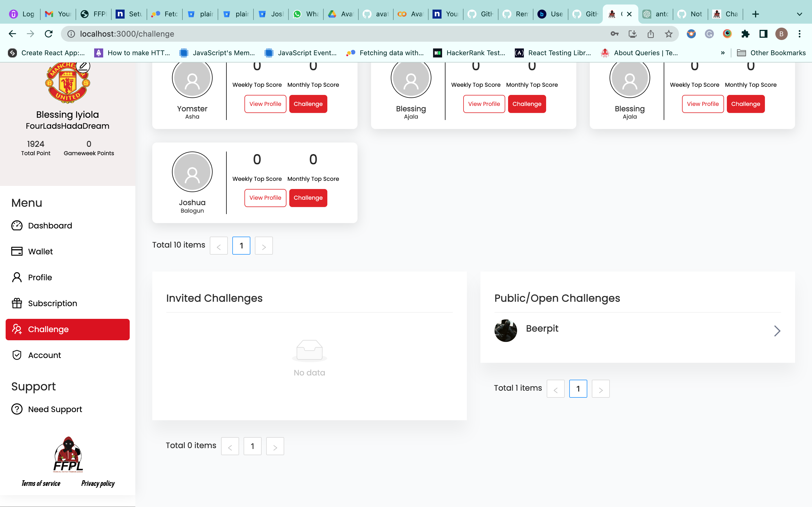
Task: Click the edit pencil on team logo
Action: 83,66
